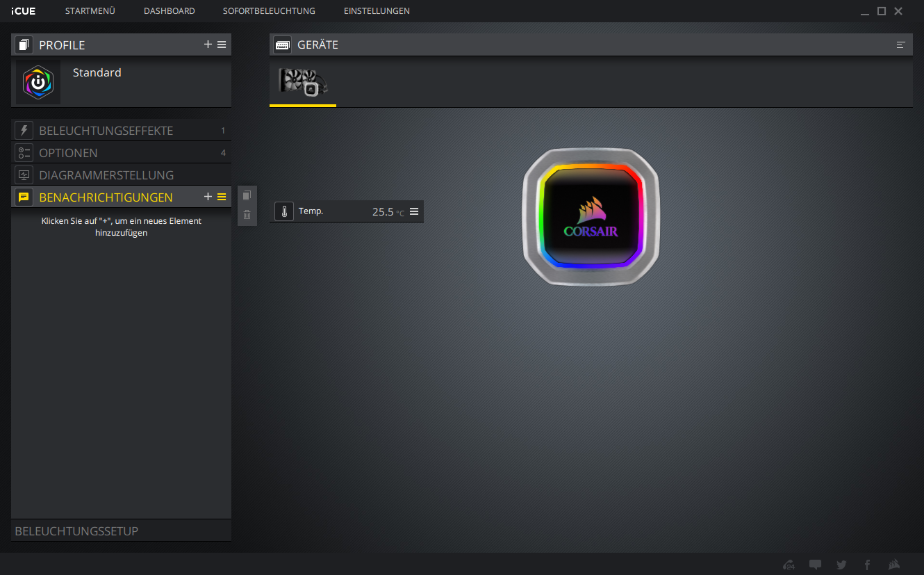Open BELEUCHTUNGSSETUP at the panel bottom
Screen dimensions: 924x575
121,531
